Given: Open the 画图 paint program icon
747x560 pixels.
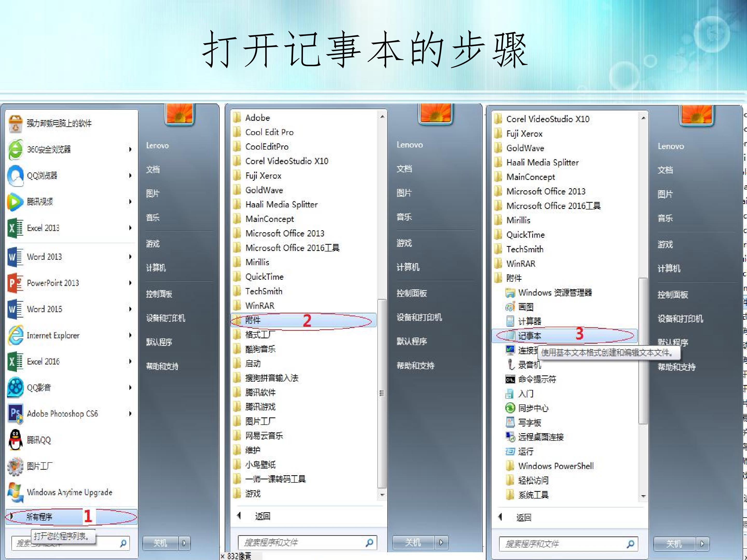Looking at the screenshot, I should tap(510, 307).
